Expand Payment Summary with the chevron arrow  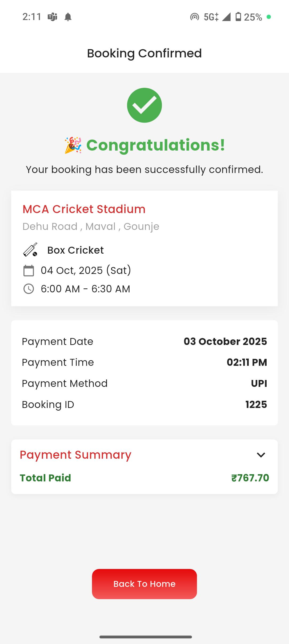click(261, 455)
